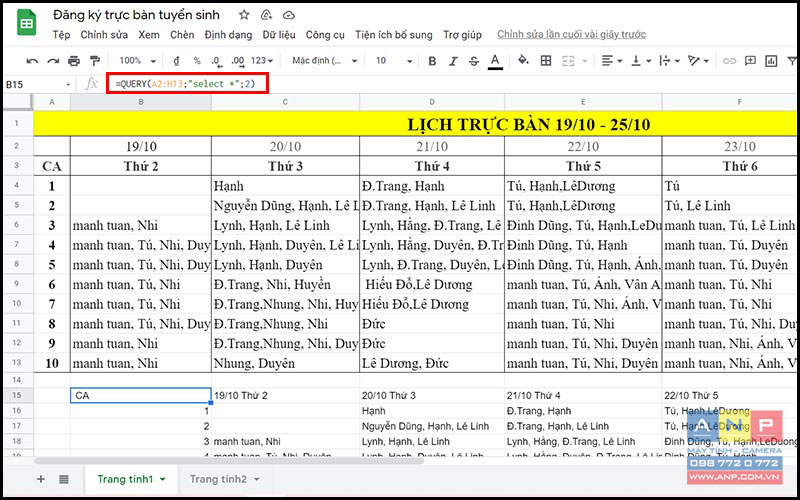Open more number formats (123)

262,61
